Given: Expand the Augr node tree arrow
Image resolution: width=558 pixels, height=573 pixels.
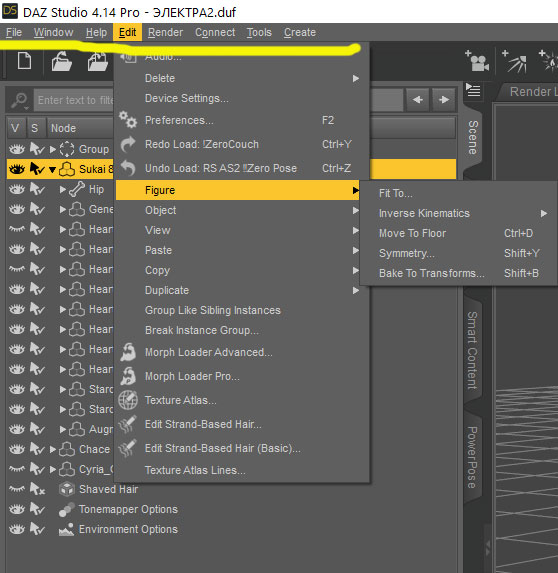Looking at the screenshot, I should (x=63, y=429).
